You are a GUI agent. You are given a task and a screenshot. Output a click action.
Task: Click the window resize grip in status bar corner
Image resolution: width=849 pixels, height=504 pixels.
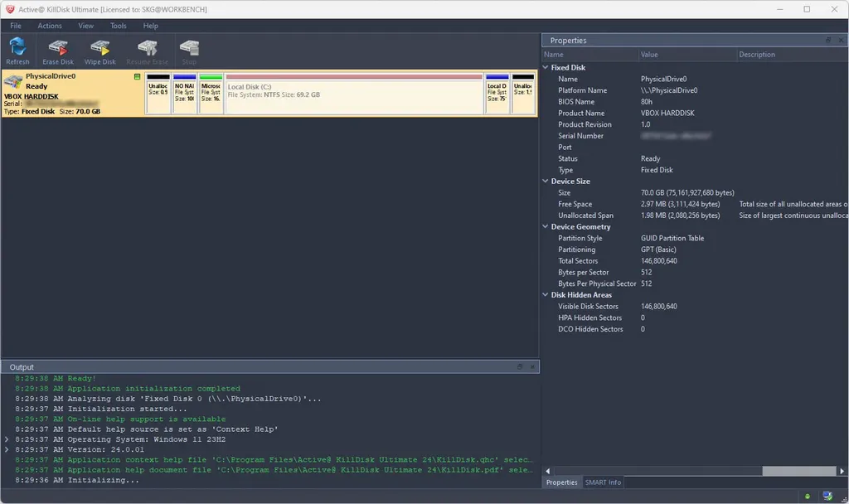point(844,499)
